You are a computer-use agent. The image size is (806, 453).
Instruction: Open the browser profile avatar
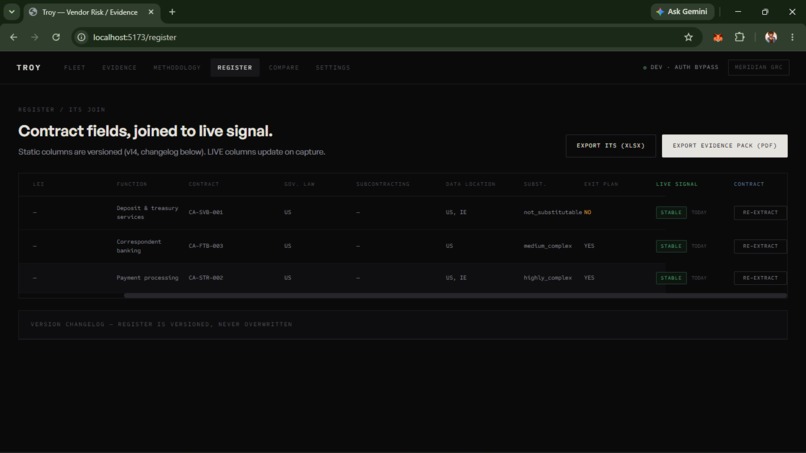pyautogui.click(x=771, y=37)
